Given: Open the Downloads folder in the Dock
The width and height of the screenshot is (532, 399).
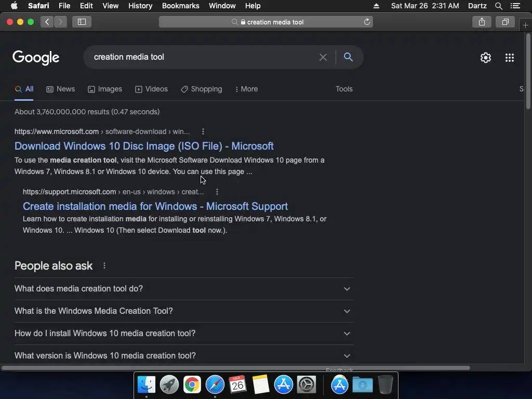Looking at the screenshot, I should pyautogui.click(x=362, y=385).
